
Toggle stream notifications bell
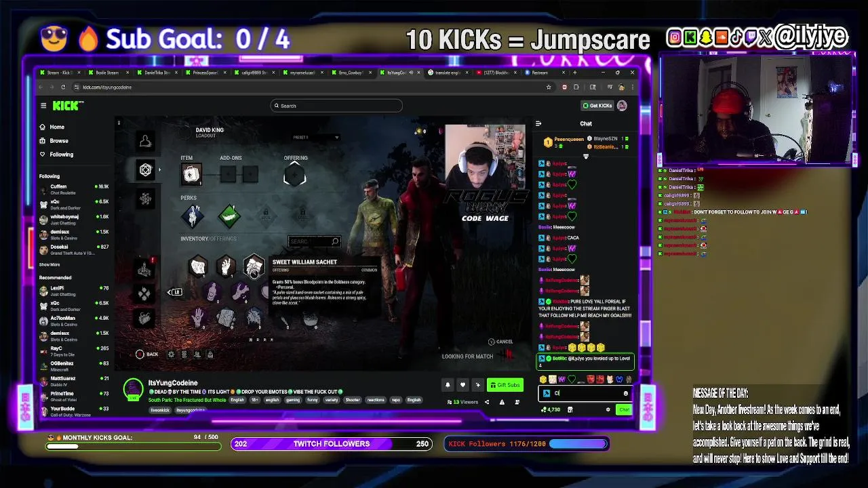click(x=448, y=385)
